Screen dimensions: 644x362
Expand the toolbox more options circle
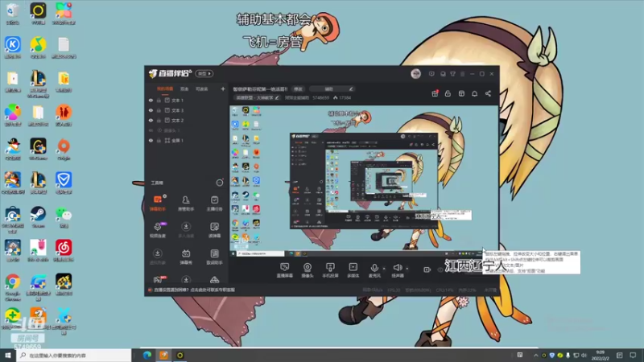(x=220, y=183)
